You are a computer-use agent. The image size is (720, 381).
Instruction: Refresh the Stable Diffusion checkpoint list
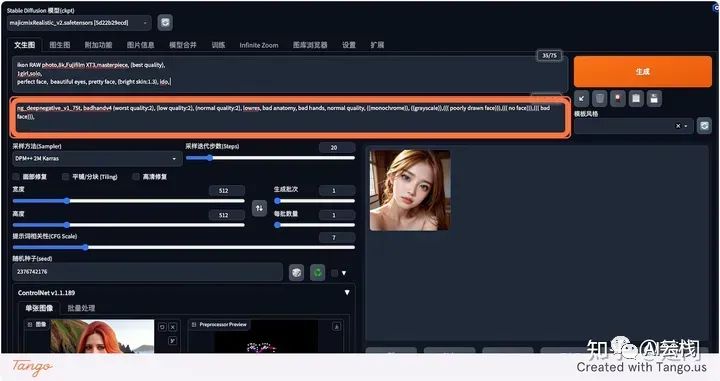click(x=165, y=22)
